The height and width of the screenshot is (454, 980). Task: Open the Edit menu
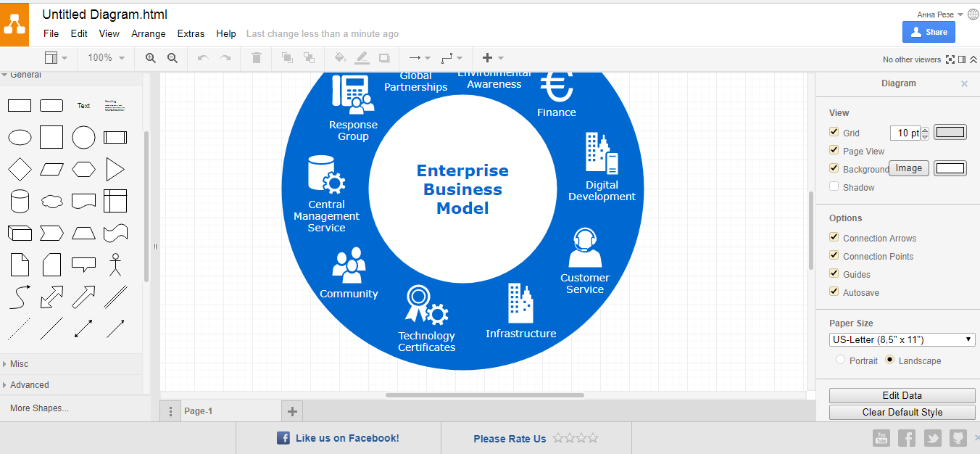(x=79, y=33)
